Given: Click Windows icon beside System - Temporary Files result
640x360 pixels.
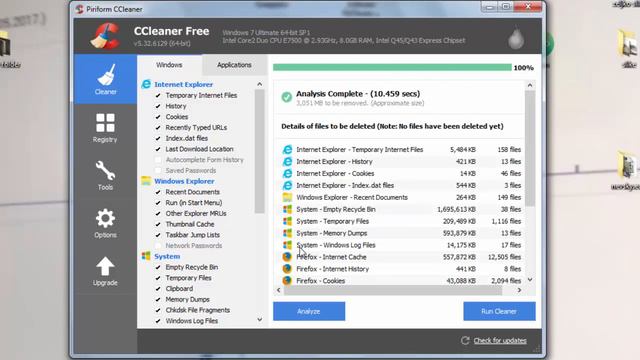Looking at the screenshot, I should click(x=287, y=221).
